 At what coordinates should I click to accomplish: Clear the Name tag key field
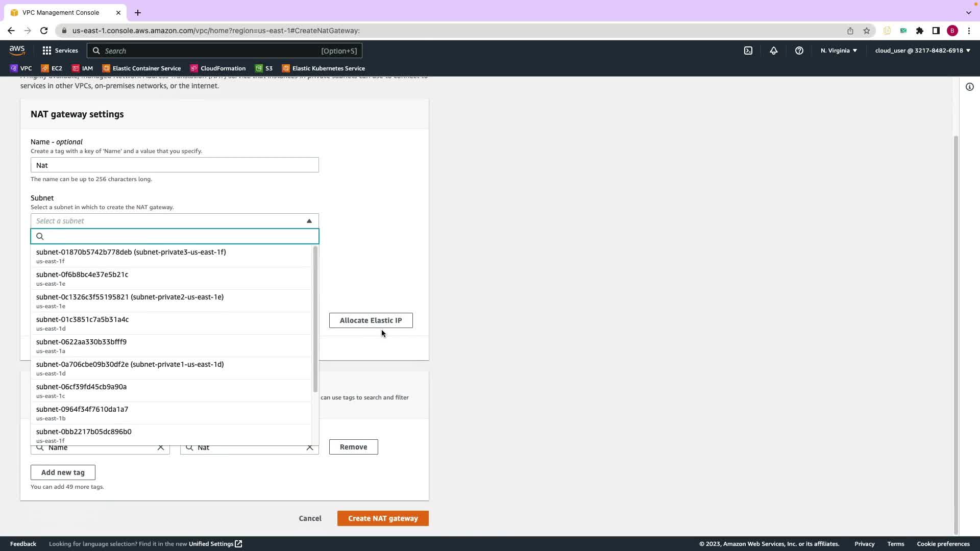coord(161,447)
